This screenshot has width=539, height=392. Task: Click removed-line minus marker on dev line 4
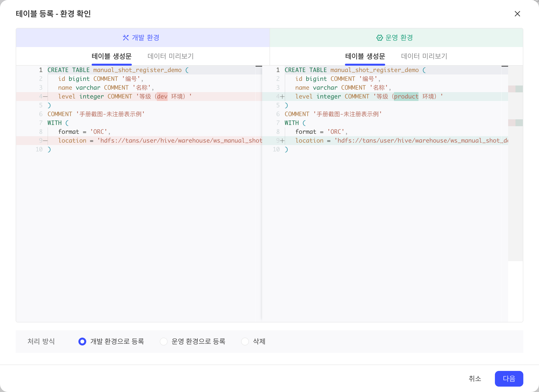coord(45,97)
